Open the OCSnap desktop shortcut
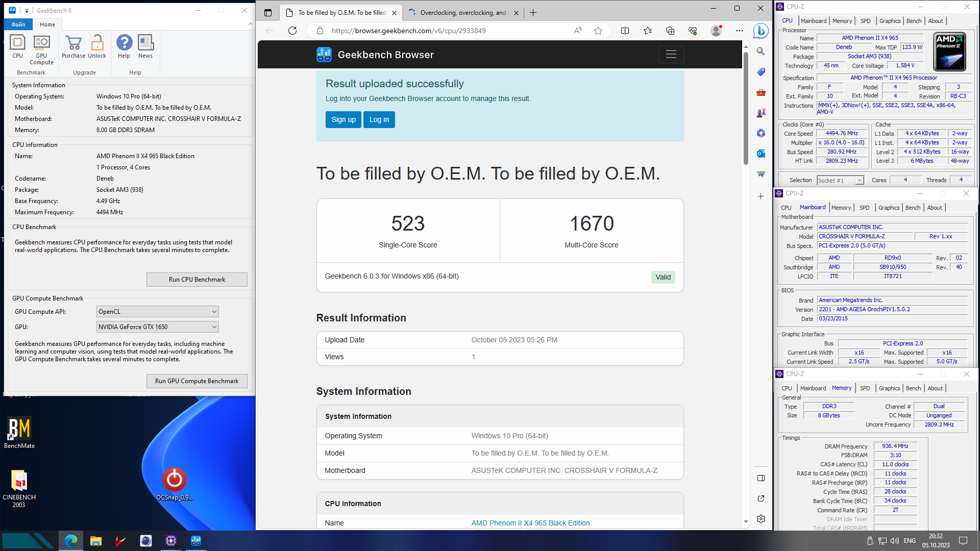This screenshot has width=980, height=551. [175, 484]
